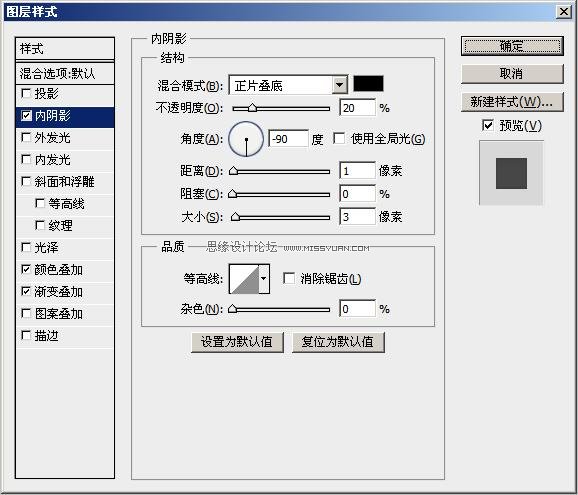Enable the 内发光 inner glow checkbox
578x495 pixels.
pos(26,159)
